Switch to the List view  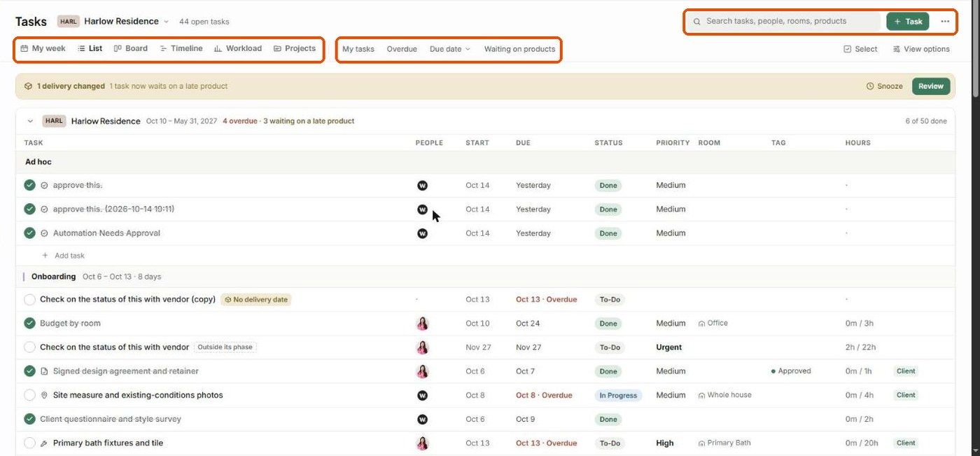pos(90,48)
